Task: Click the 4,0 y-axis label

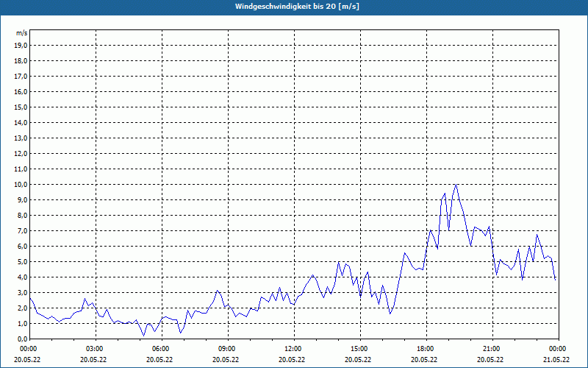Action: (x=22, y=277)
